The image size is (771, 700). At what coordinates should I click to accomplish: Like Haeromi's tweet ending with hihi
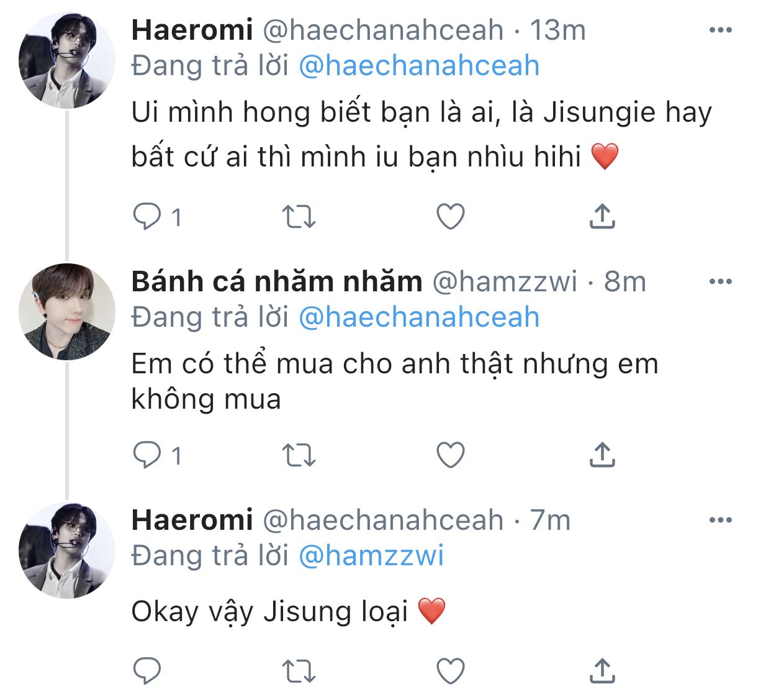(451, 217)
